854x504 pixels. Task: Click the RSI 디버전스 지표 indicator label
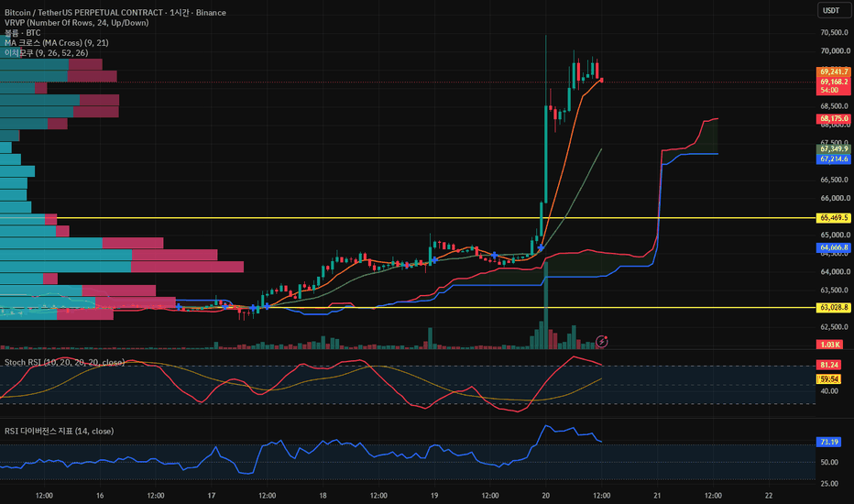[59, 431]
